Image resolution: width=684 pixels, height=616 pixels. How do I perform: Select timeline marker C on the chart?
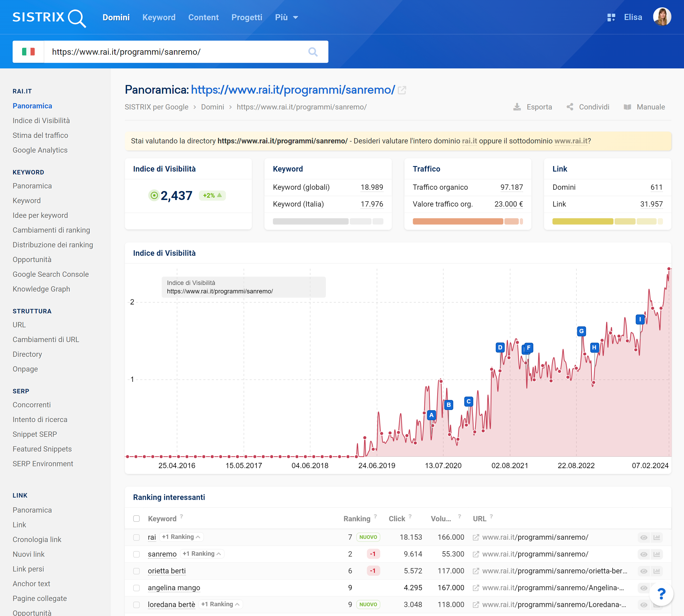469,402
